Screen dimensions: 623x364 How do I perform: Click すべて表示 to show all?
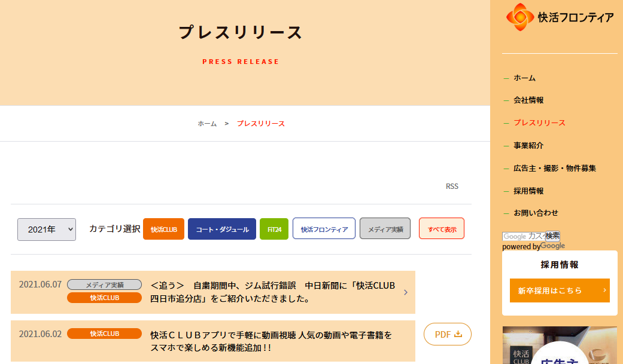click(x=442, y=229)
